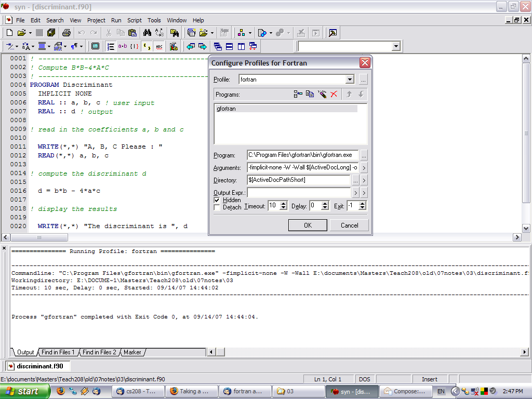Screen dimensions: 532x399
Task: Enable the Detach checkbox
Action: click(x=217, y=207)
